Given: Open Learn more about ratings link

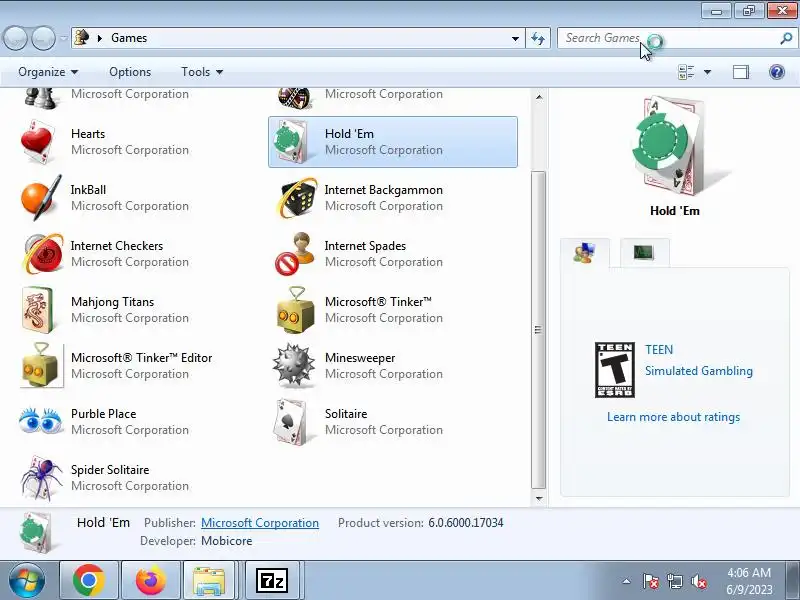Looking at the screenshot, I should 673,417.
